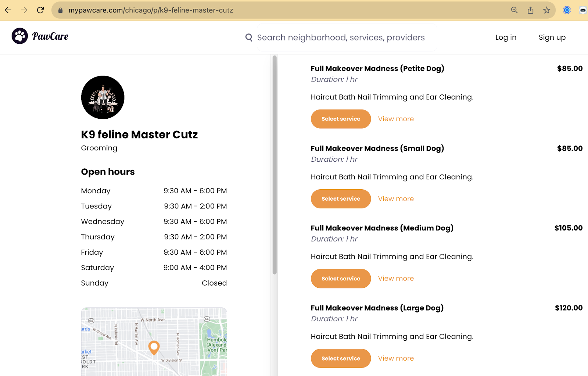Open the Log in page
This screenshot has width=588, height=376.
point(506,37)
